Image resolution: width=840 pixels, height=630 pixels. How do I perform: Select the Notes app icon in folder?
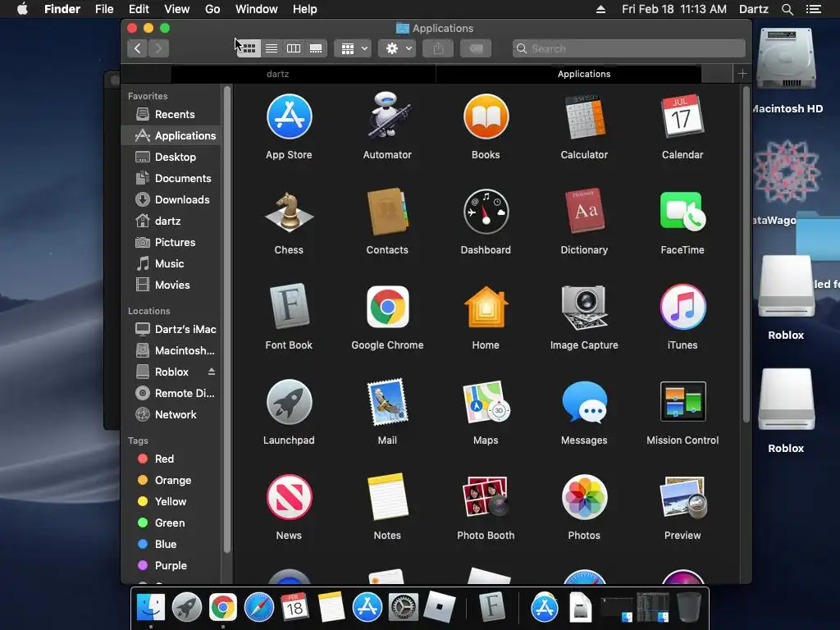387,497
